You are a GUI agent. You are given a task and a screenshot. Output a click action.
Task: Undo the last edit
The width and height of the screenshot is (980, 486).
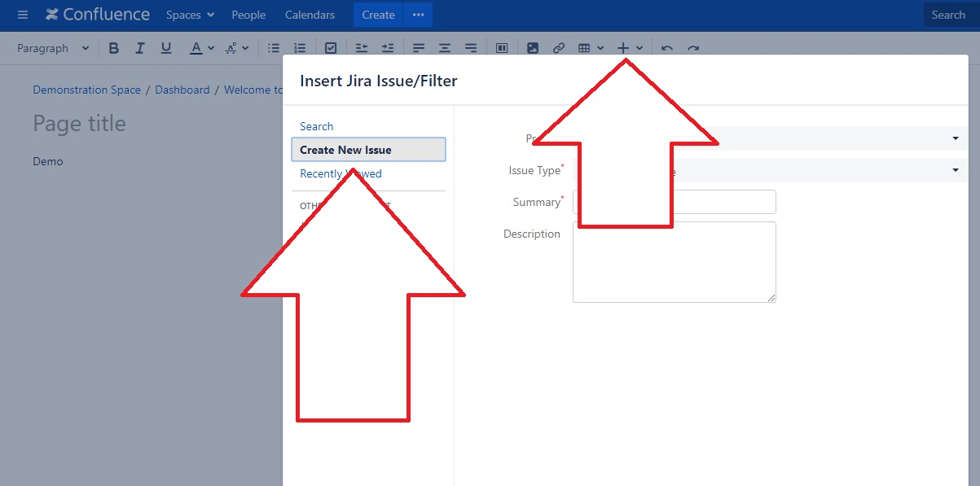point(666,47)
